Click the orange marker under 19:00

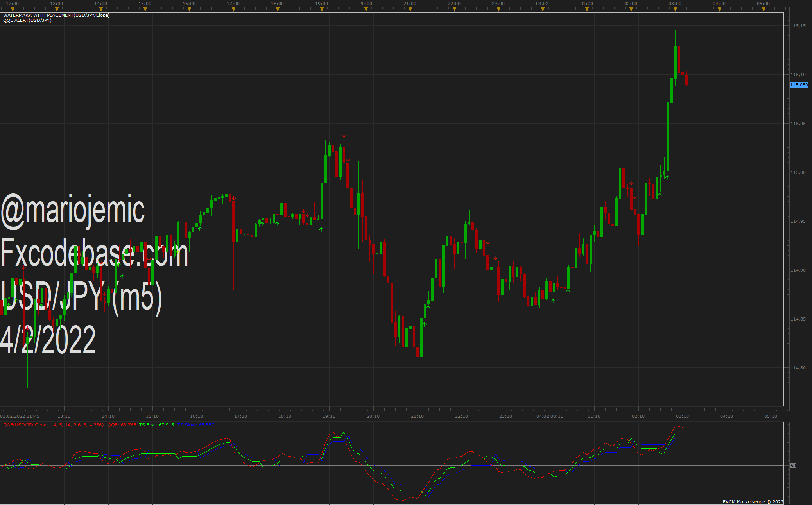[322, 9]
